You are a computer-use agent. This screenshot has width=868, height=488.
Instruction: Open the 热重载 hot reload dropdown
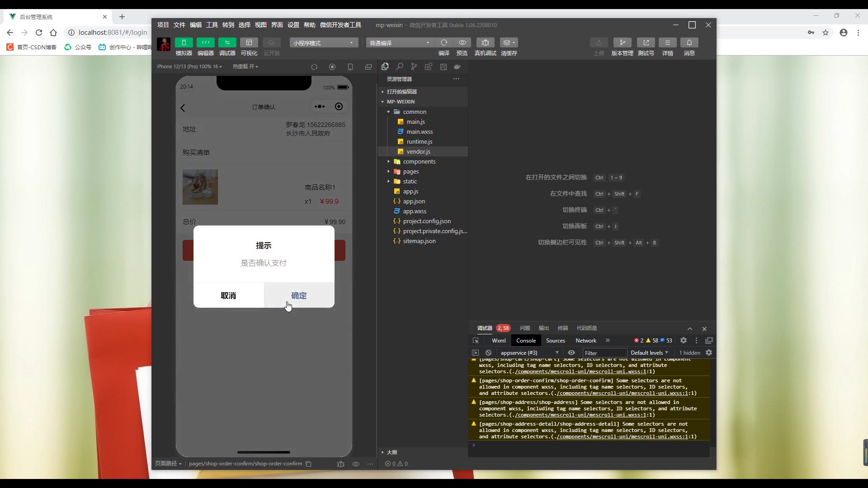245,66
